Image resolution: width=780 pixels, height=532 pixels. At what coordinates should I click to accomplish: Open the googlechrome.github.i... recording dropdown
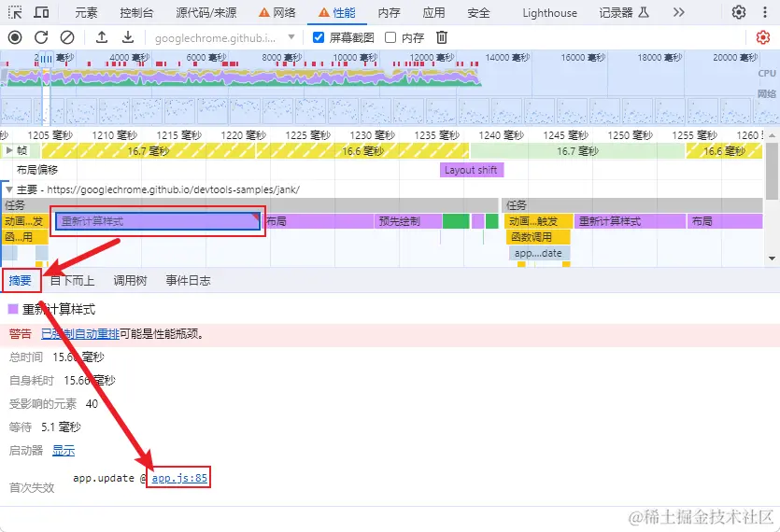pos(225,37)
